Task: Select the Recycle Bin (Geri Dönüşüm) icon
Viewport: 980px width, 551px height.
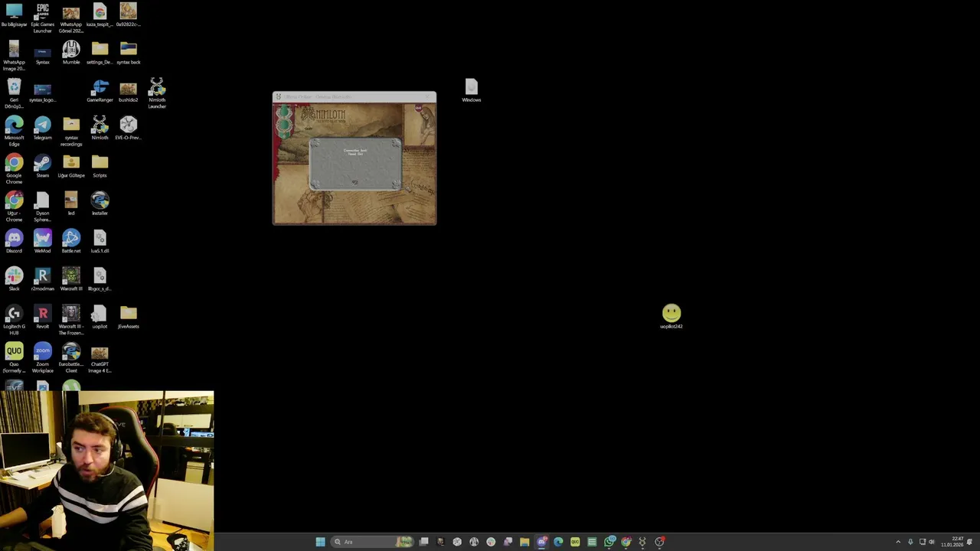Action: tap(14, 93)
